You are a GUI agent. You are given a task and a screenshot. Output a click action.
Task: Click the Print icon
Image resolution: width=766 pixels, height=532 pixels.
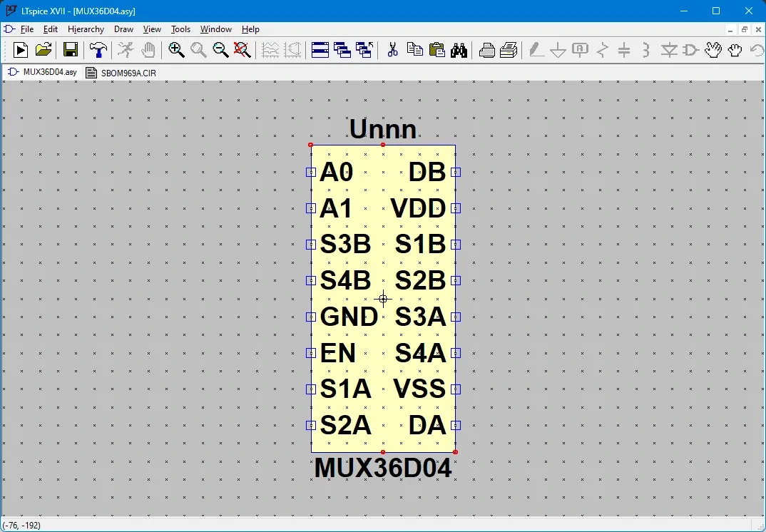point(509,50)
